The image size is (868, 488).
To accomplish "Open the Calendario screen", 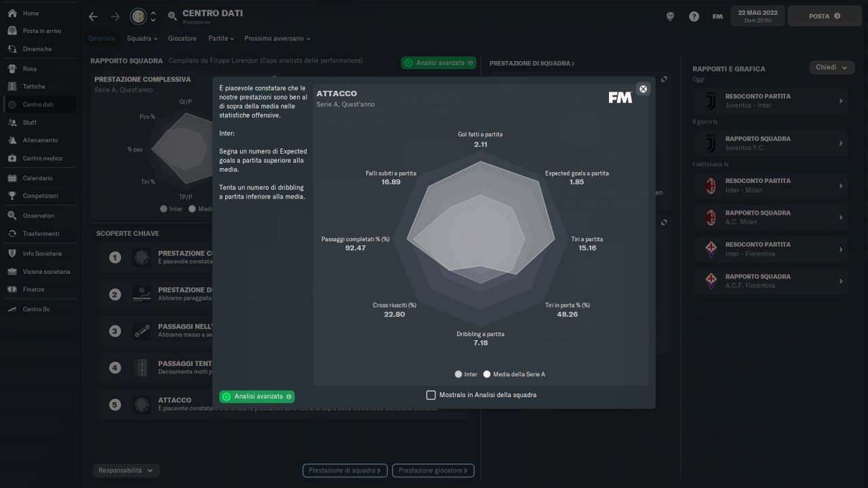I will tap(38, 178).
